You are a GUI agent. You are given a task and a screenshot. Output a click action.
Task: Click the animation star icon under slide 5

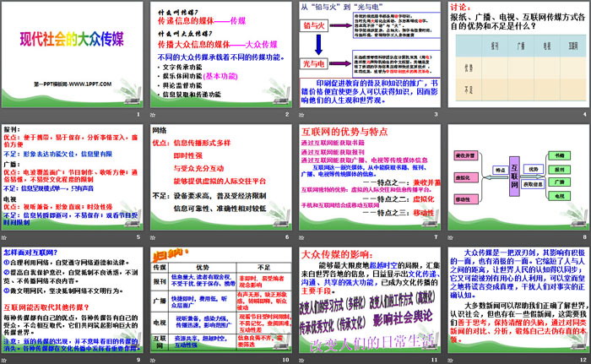pyautogui.click(x=4, y=237)
